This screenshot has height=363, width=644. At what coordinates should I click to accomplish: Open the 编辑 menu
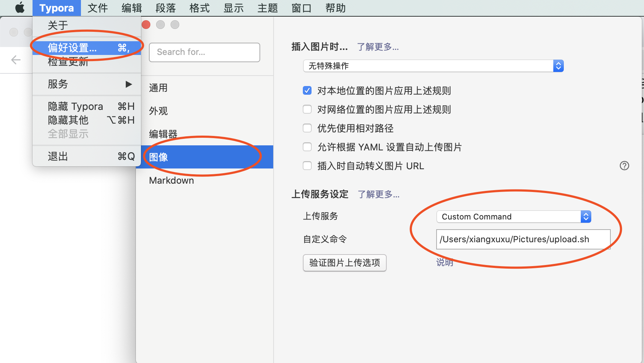point(132,8)
